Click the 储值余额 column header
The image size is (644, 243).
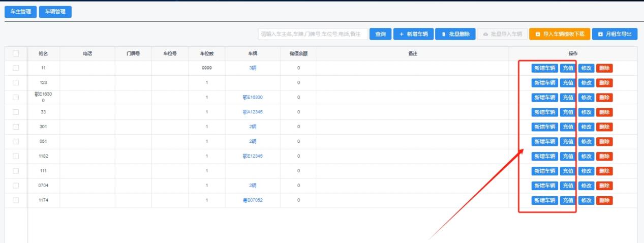(298, 53)
